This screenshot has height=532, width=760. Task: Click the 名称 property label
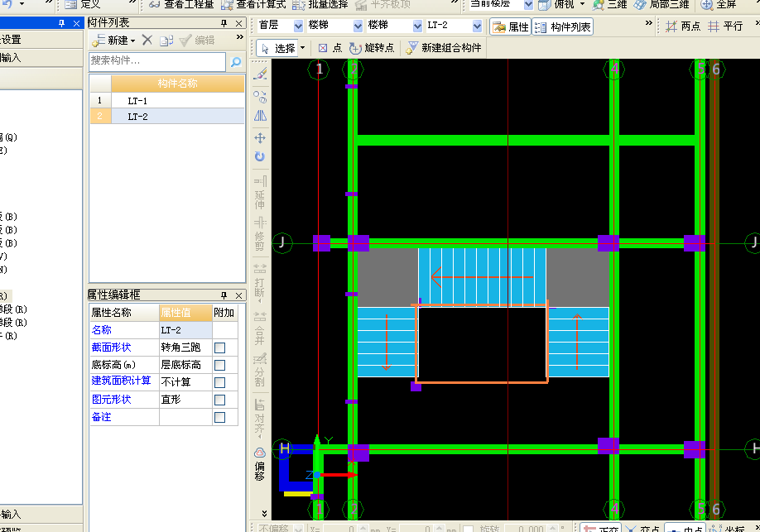(x=102, y=330)
